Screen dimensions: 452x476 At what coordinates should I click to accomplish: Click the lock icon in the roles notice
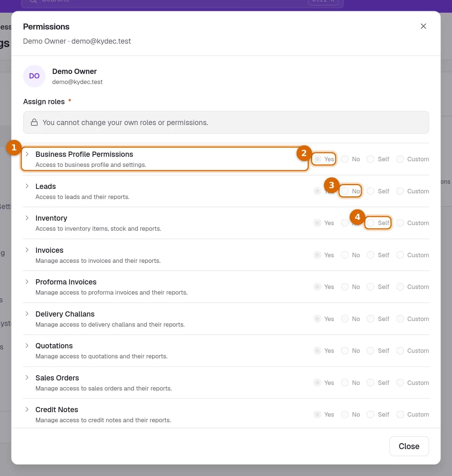pos(34,122)
